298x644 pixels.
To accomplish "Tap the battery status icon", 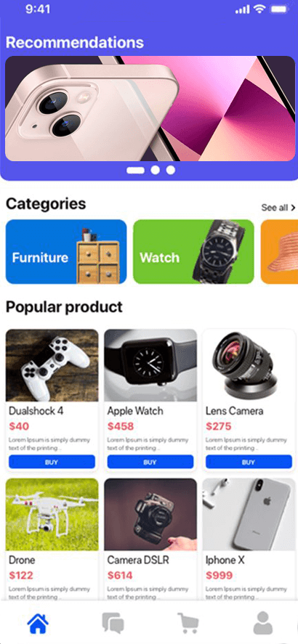I will point(280,9).
